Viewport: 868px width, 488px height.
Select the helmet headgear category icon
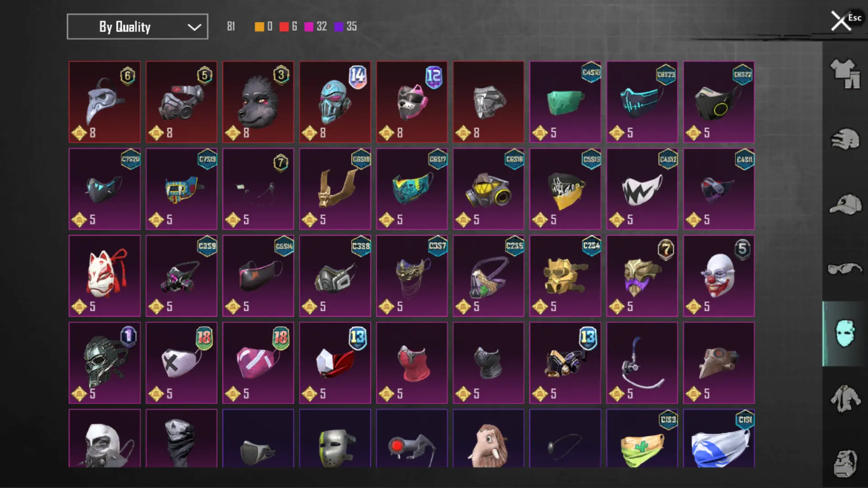coord(845,139)
